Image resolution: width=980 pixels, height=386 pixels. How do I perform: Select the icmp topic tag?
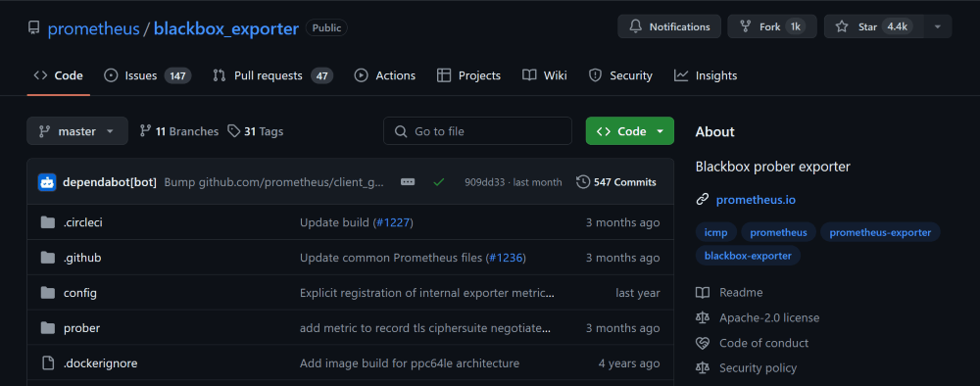pos(715,232)
